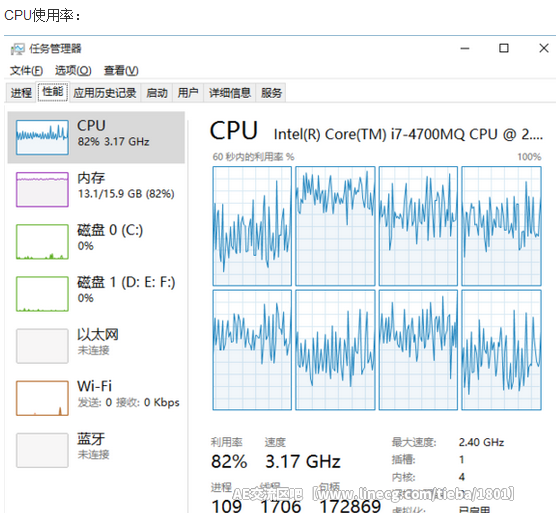Open the 查看(V) menu

(121, 71)
